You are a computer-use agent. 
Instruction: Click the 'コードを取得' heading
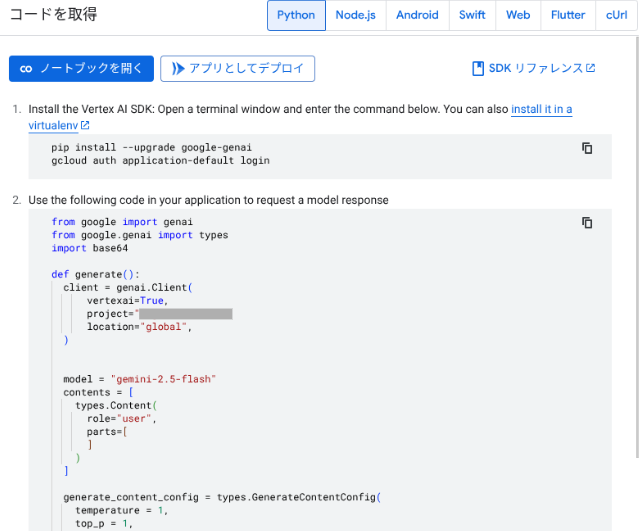[x=53, y=14]
